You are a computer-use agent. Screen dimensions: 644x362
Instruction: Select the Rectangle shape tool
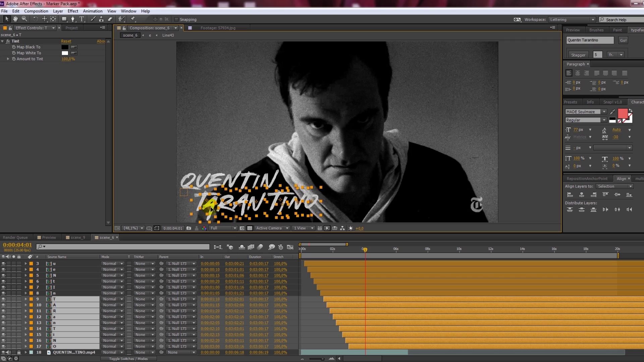[64, 19]
